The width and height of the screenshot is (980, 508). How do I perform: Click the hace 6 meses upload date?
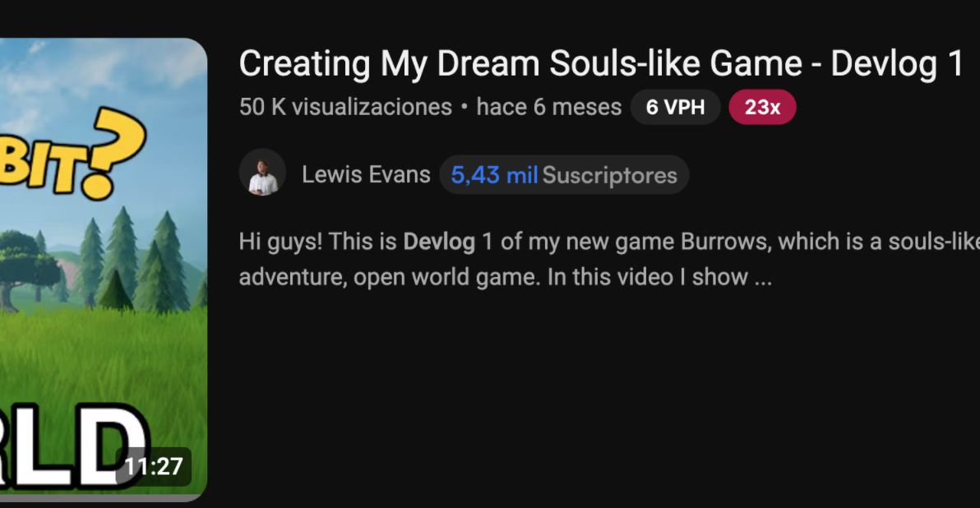(548, 107)
